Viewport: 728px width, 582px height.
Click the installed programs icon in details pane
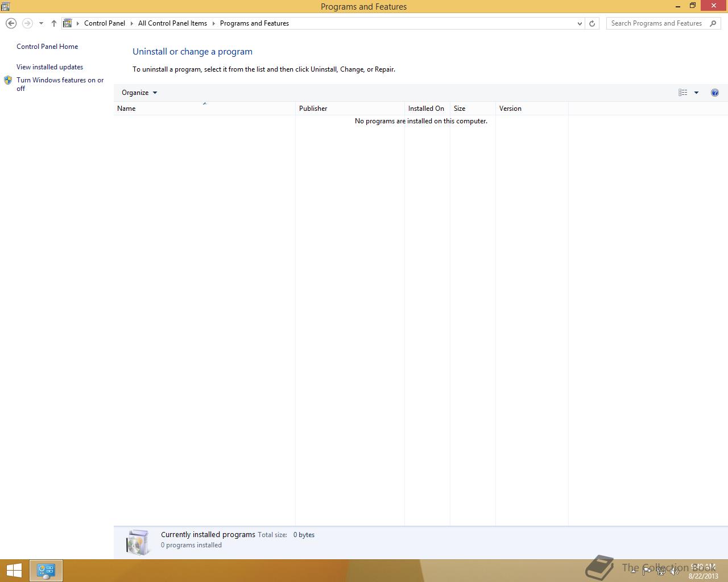point(138,542)
